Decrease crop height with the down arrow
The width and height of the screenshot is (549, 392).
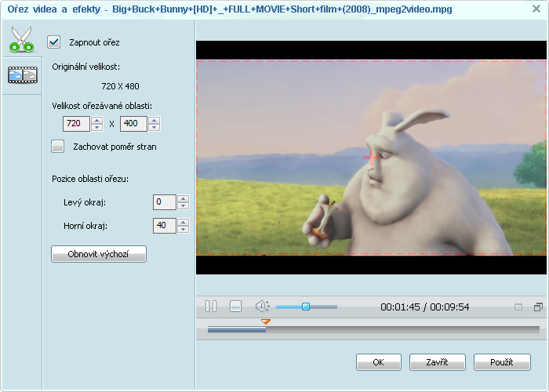(154, 128)
